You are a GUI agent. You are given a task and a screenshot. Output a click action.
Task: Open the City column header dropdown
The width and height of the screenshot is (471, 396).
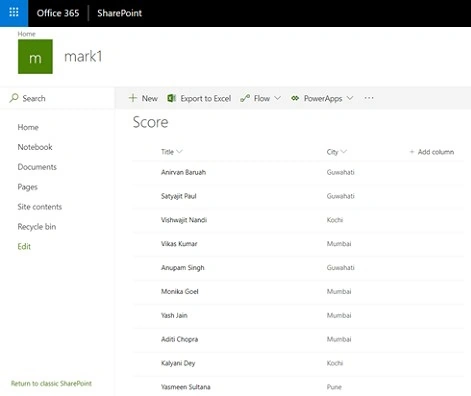click(x=337, y=152)
